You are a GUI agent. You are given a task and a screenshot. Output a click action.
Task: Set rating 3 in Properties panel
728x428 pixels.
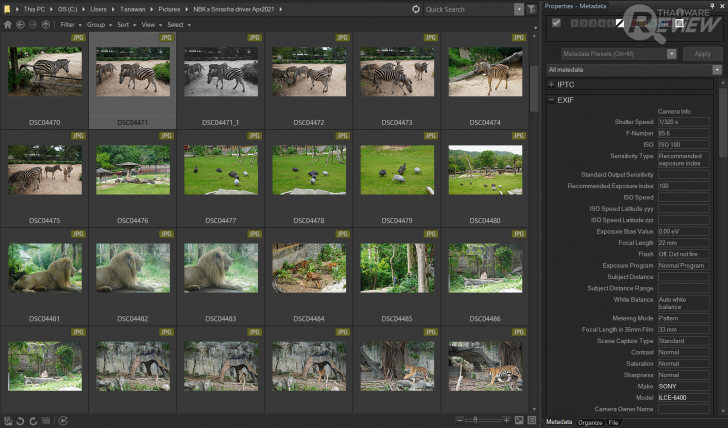pos(592,23)
